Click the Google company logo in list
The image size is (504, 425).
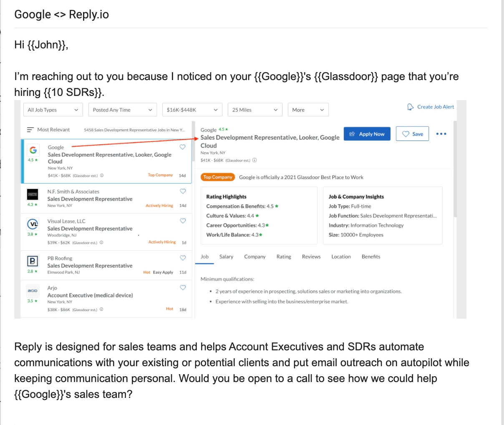point(33,150)
